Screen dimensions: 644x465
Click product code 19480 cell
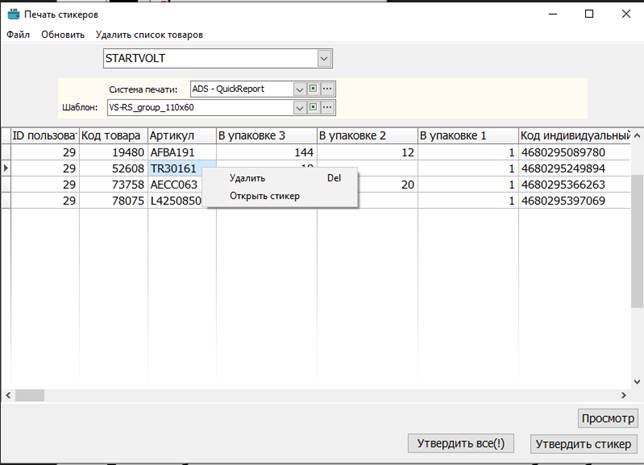113,152
